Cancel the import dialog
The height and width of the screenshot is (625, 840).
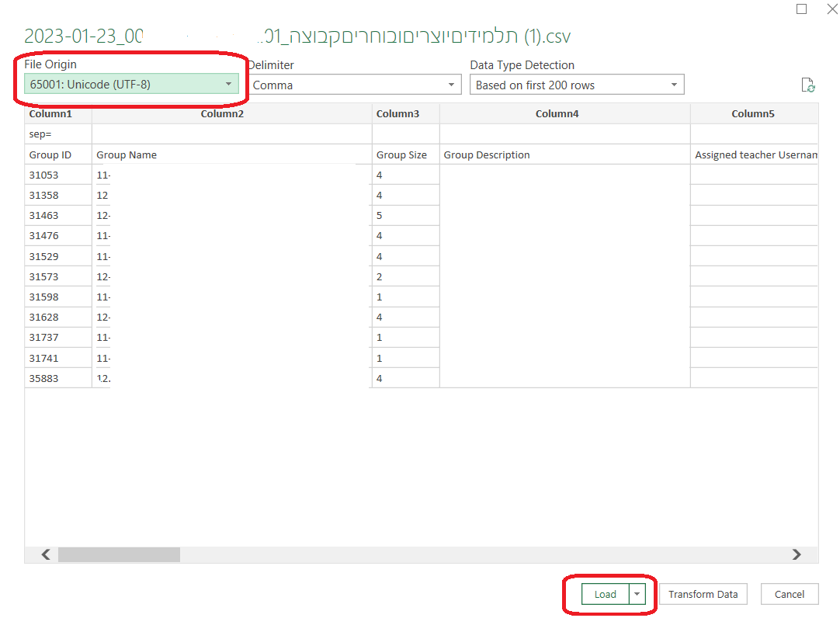789,594
